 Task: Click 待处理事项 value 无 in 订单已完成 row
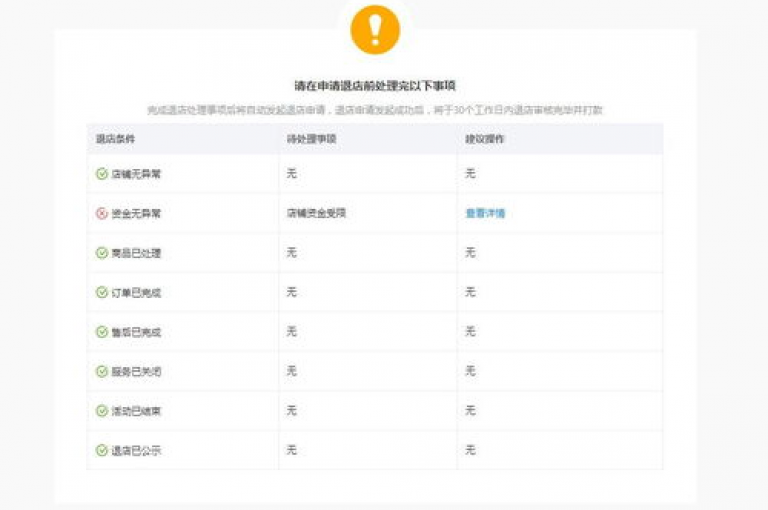click(x=292, y=292)
